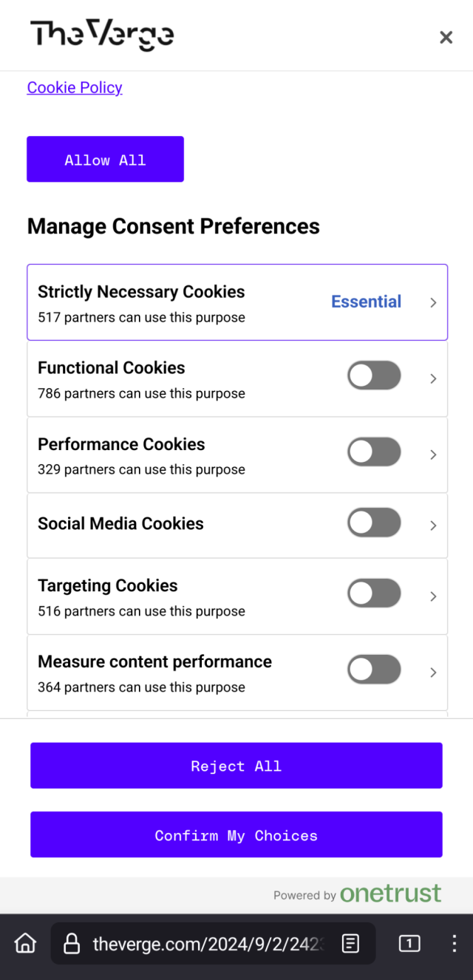This screenshot has width=473, height=980.
Task: Open the browser tab switcher
Action: [x=409, y=943]
